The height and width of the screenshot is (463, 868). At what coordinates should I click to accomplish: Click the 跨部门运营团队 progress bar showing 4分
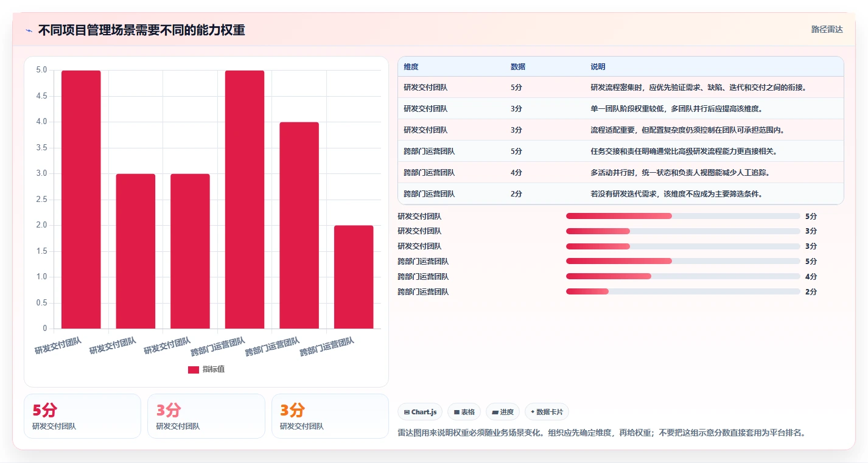pos(683,277)
